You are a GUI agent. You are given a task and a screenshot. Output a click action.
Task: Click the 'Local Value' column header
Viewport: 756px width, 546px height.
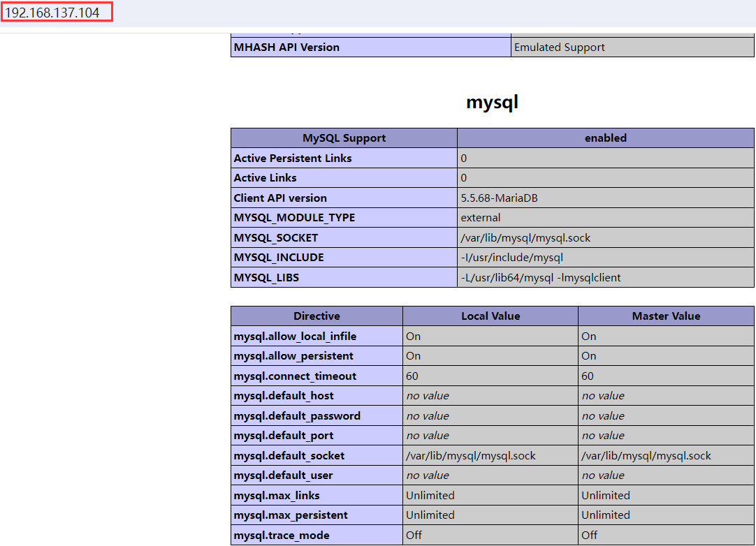pyautogui.click(x=490, y=316)
